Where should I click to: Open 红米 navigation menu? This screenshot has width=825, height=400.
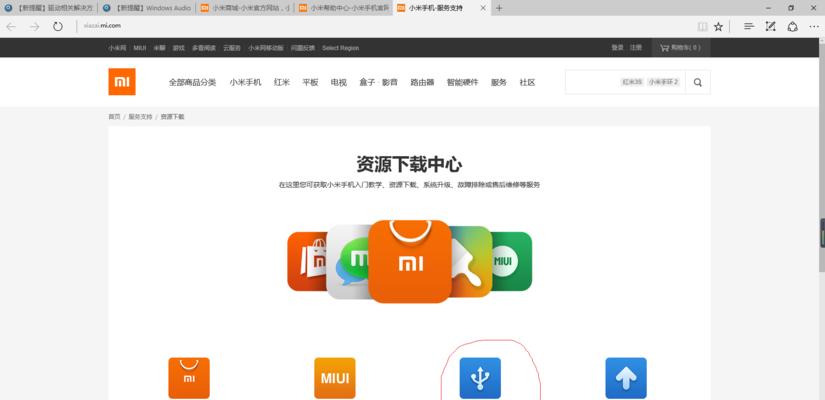pyautogui.click(x=282, y=82)
